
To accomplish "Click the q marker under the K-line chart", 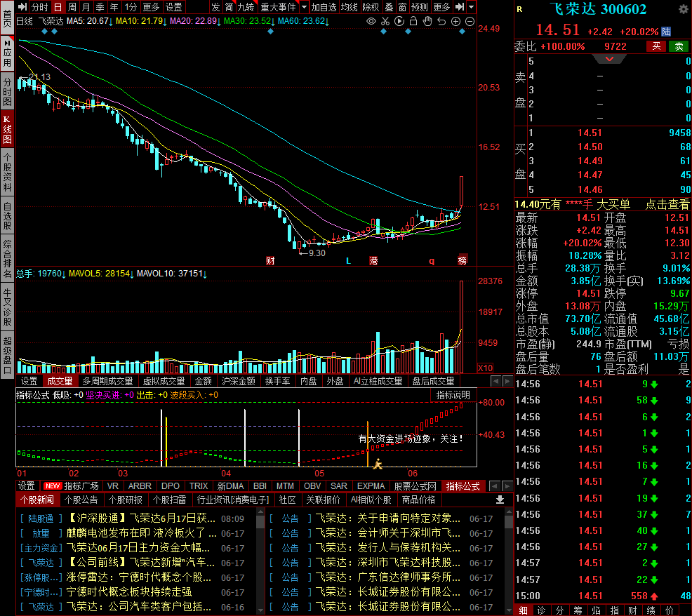I will (x=432, y=261).
